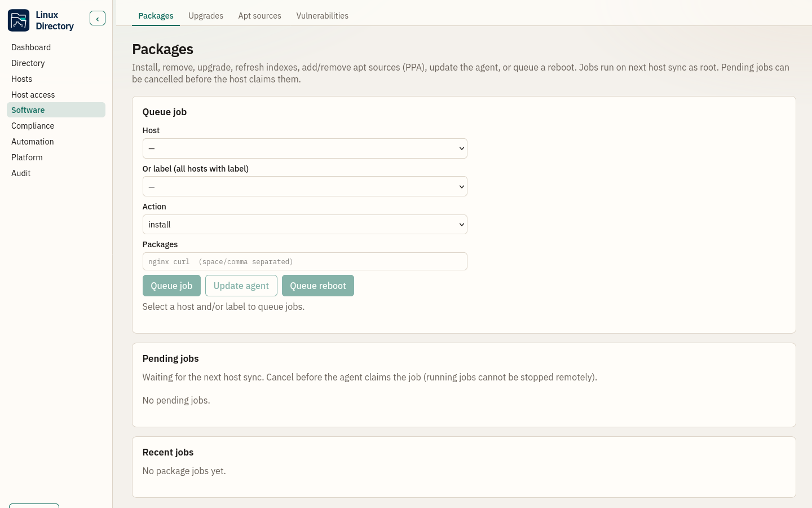Screen dimensions: 812x508
Task: Click the 'Packages' page heading
Action: coord(162,49)
